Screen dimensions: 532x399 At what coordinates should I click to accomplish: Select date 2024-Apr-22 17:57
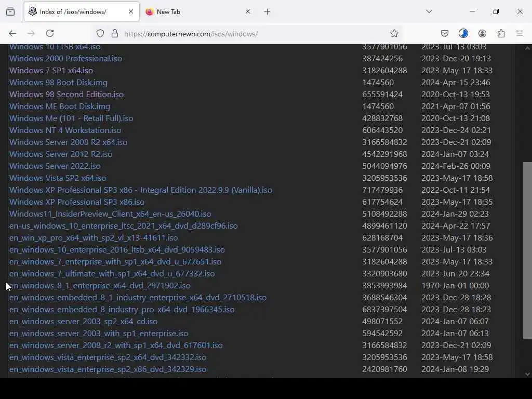point(455,225)
